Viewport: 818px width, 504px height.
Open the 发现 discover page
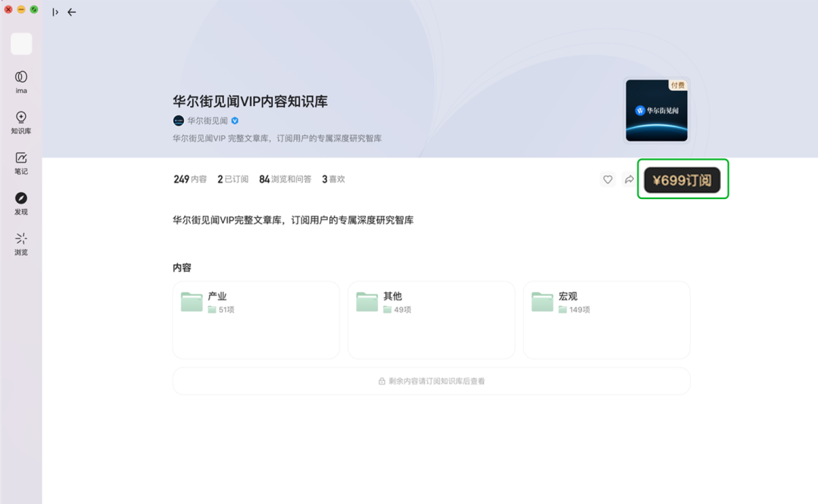pos(21,204)
